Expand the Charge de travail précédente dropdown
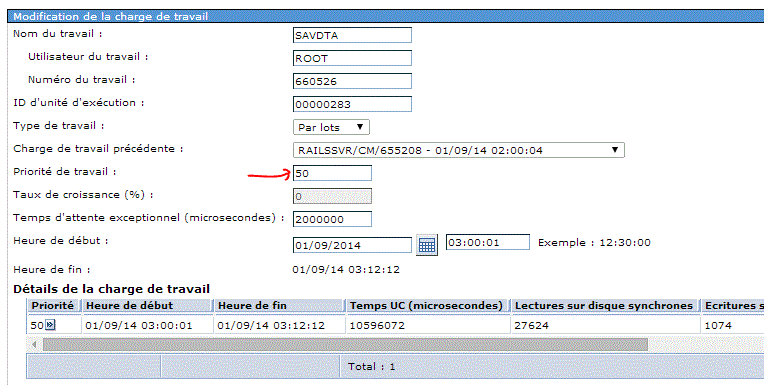 click(458, 150)
